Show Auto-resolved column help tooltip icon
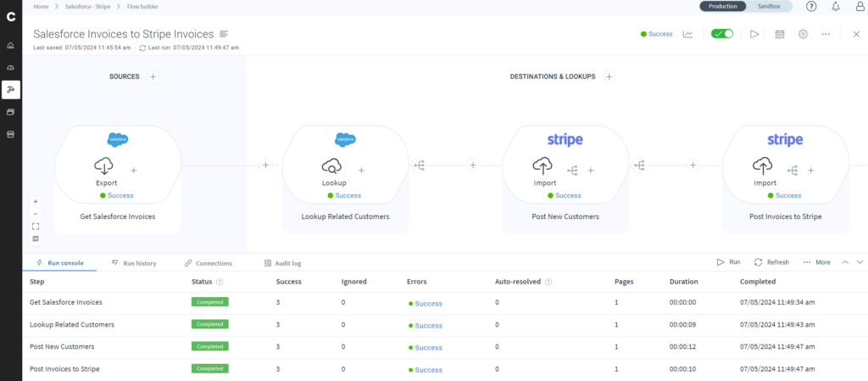868x381 pixels. [x=548, y=282]
